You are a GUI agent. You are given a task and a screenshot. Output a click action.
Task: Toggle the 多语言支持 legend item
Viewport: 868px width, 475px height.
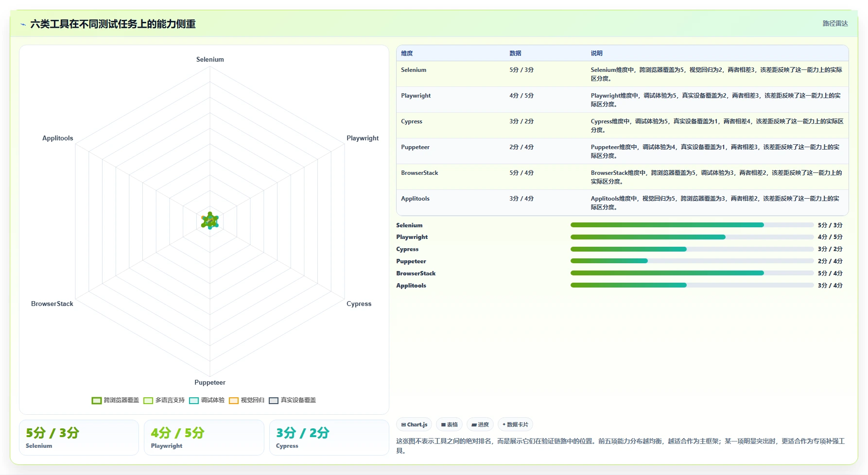pos(164,400)
